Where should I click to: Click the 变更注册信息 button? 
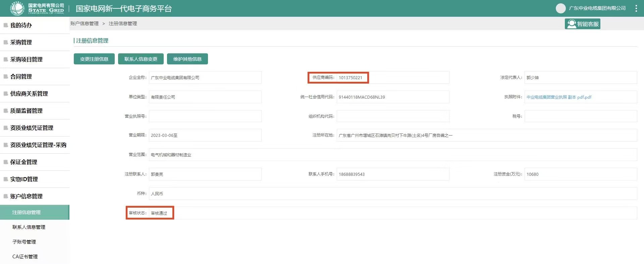pyautogui.click(x=94, y=59)
